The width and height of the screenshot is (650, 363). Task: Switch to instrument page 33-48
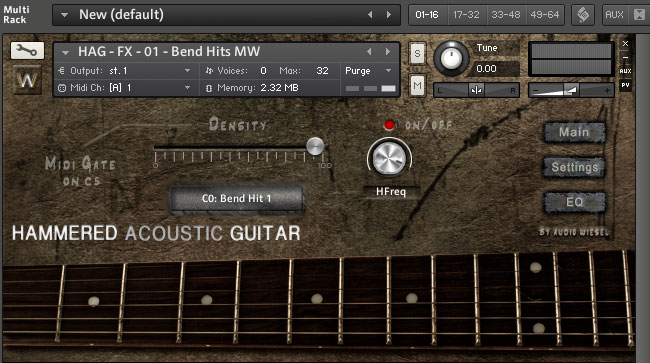pyautogui.click(x=506, y=15)
